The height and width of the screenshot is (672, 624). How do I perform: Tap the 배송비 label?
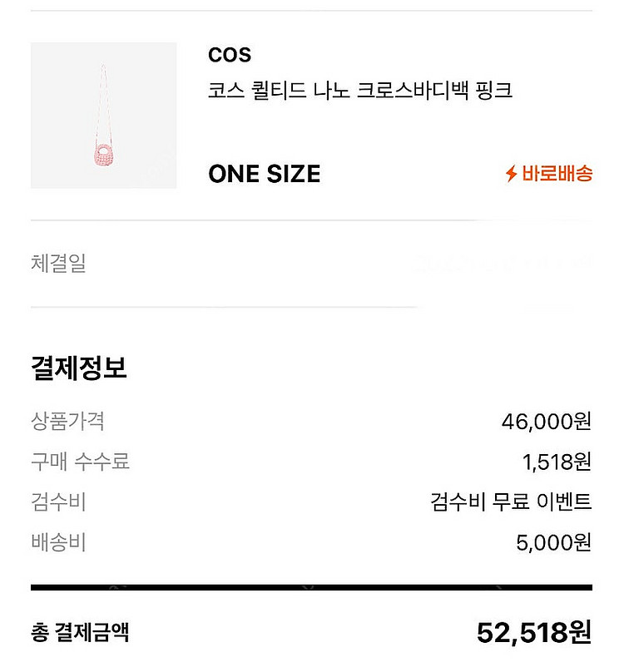tap(58, 543)
